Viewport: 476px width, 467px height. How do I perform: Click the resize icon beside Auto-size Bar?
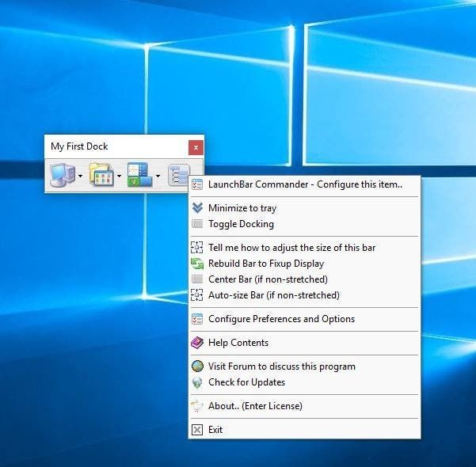tap(196, 295)
